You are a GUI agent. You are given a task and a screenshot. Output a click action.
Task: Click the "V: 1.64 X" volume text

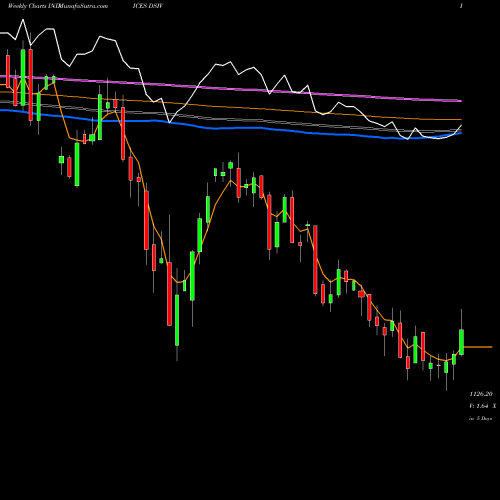click(x=482, y=406)
